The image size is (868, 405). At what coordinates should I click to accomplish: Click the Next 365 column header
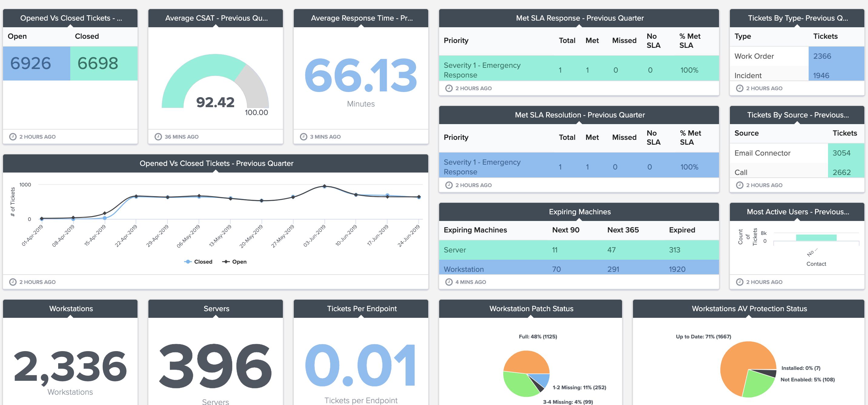coord(623,230)
